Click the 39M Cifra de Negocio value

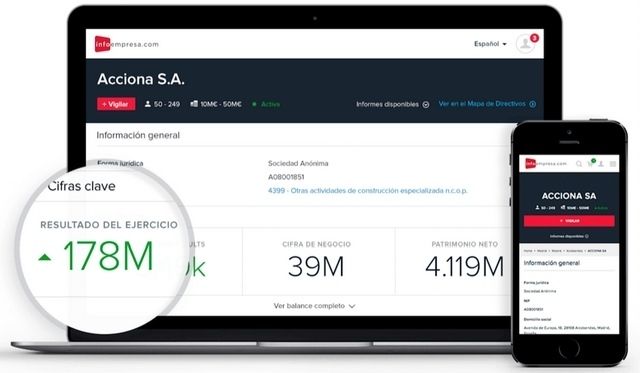[x=316, y=266]
